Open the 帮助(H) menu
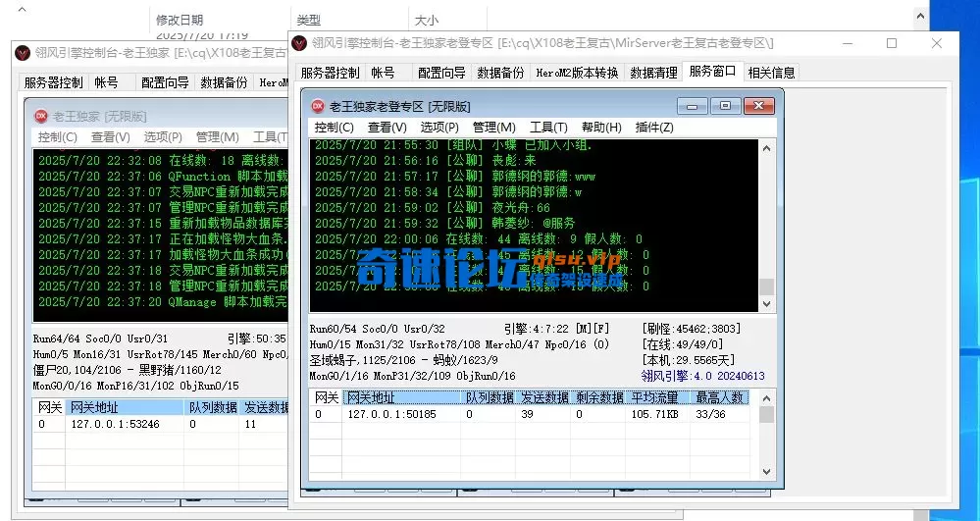The width and height of the screenshot is (980, 521). [x=601, y=128]
